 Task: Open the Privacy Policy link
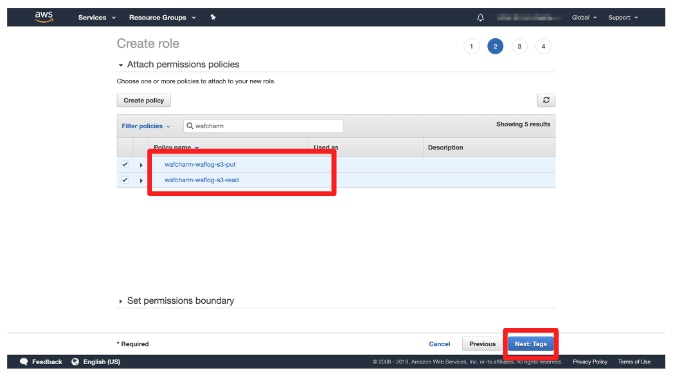[590, 362]
